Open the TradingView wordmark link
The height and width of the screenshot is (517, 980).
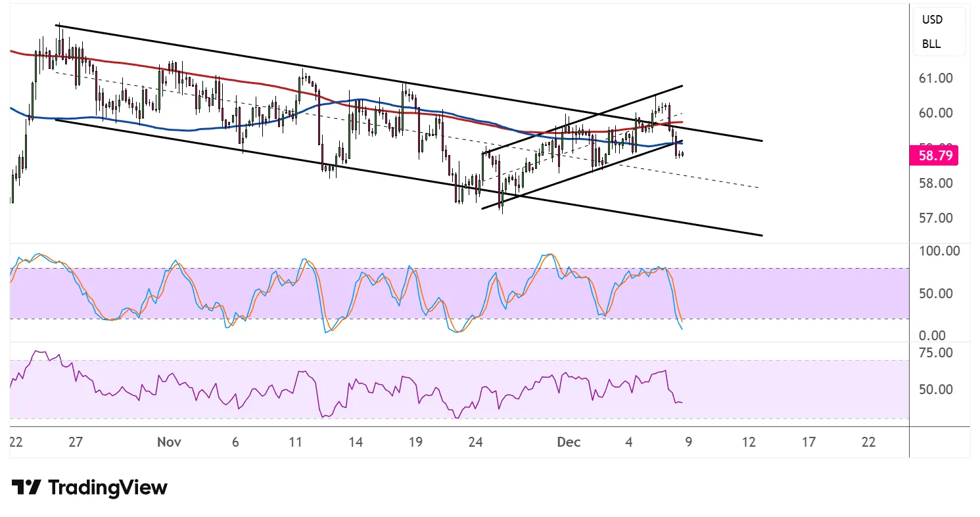pos(108,487)
